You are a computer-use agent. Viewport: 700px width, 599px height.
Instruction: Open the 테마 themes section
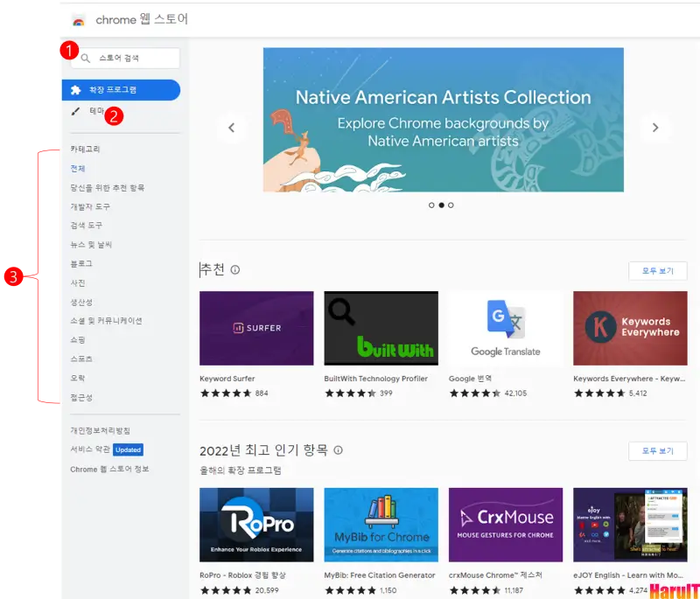tap(96, 110)
